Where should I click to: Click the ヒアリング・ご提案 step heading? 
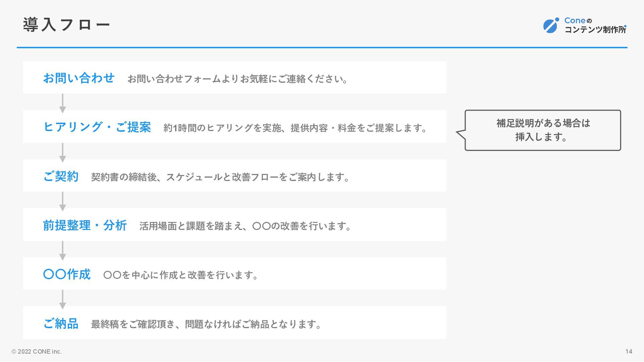pyautogui.click(x=97, y=127)
